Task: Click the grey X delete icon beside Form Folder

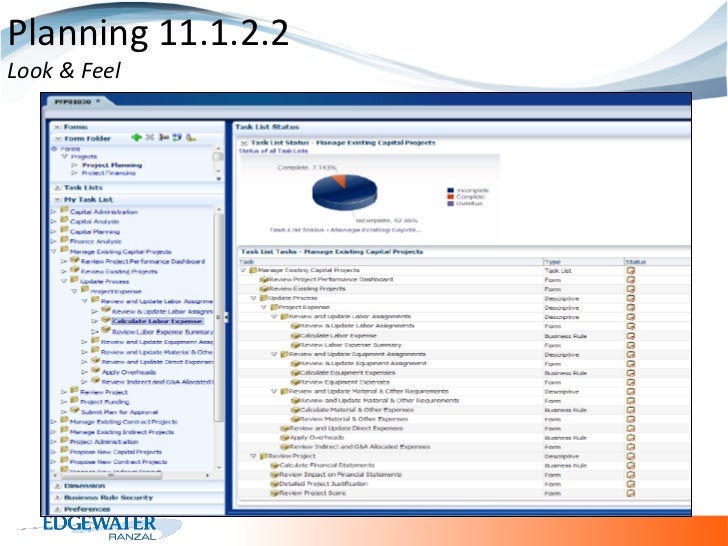Action: [150, 137]
